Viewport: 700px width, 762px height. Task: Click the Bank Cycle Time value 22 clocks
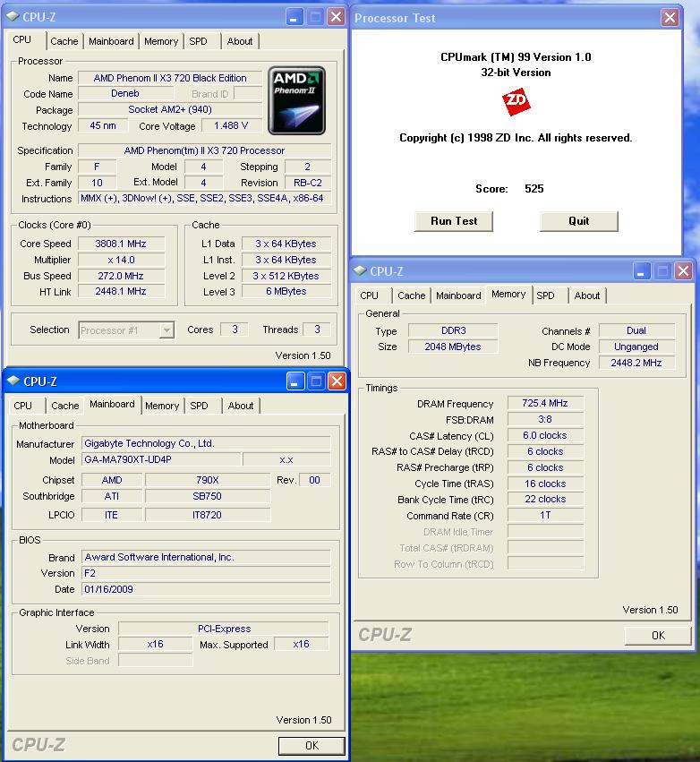(x=545, y=499)
